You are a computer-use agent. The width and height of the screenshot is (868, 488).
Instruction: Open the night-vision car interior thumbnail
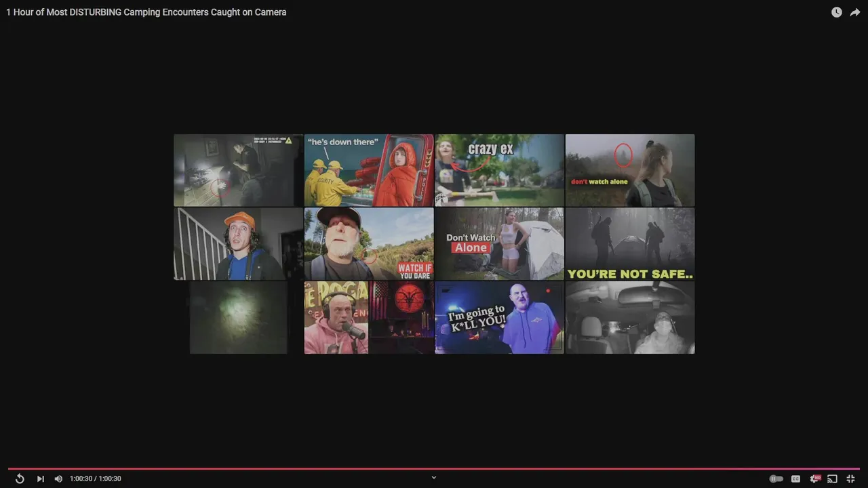(630, 318)
